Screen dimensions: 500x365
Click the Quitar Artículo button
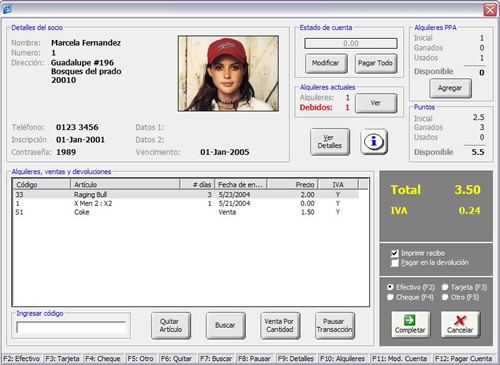pos(171,325)
